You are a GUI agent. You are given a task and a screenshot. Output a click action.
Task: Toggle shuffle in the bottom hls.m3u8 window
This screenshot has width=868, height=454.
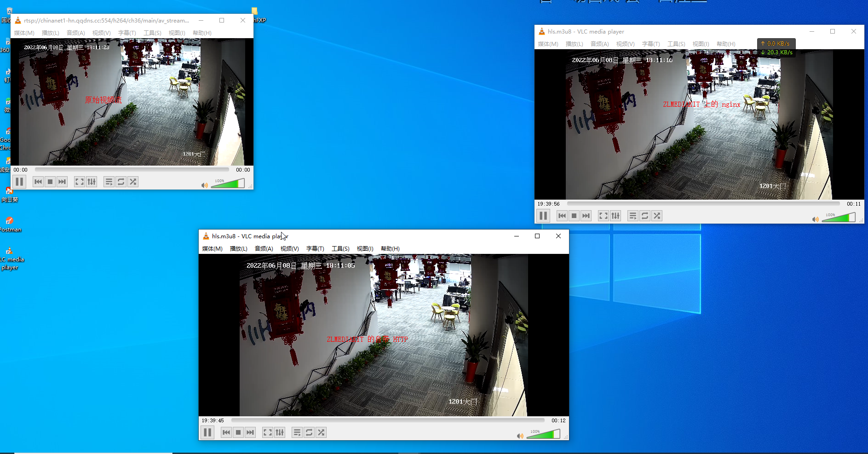[x=321, y=432]
